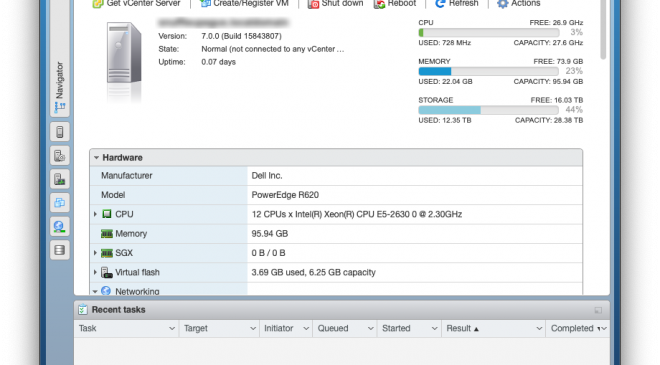This screenshot has width=660, height=365.
Task: Click the Memory usage bar
Action: (x=489, y=71)
